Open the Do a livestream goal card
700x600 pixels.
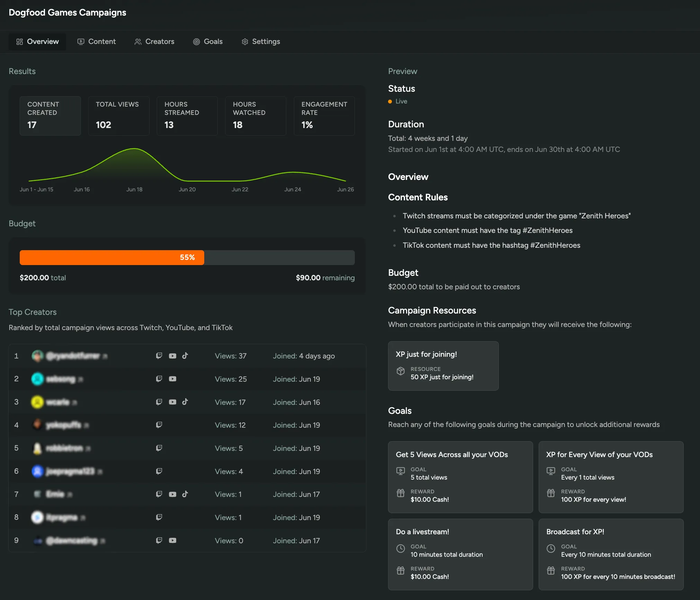[460, 554]
